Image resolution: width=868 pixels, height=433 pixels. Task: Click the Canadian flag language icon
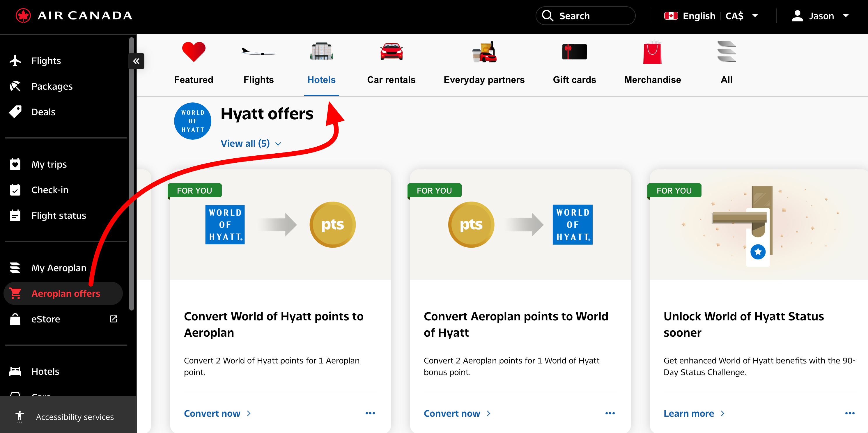point(671,16)
